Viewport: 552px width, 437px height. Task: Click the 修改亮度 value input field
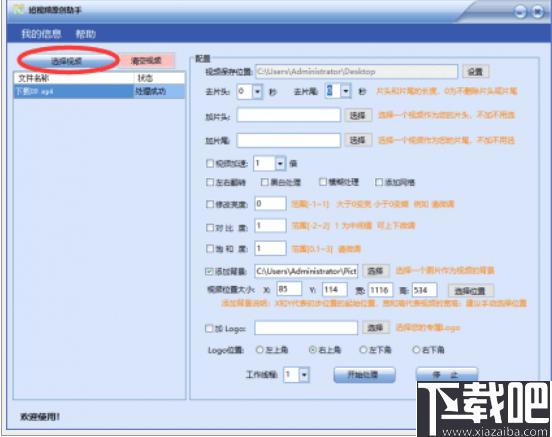coord(270,204)
